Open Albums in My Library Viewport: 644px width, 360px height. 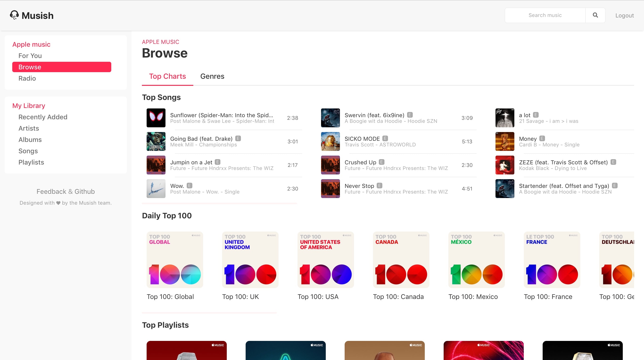[x=30, y=140]
